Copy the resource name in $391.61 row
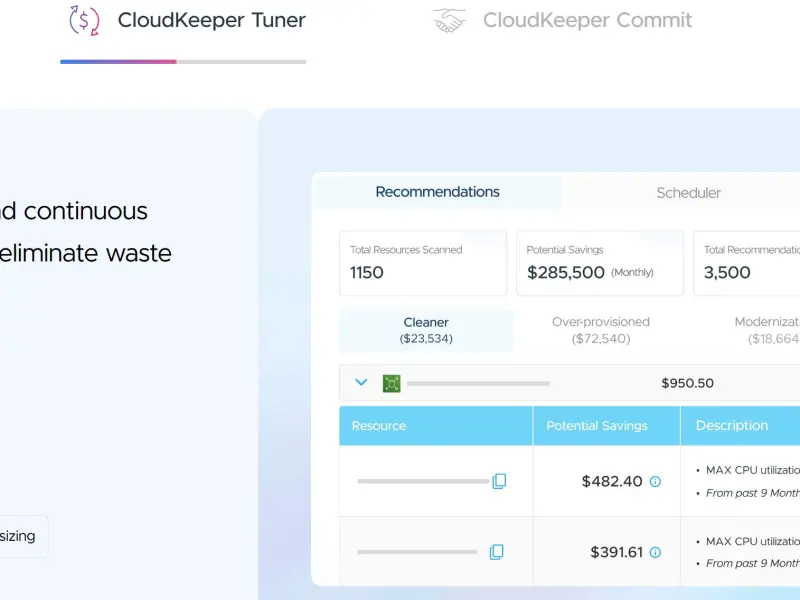This screenshot has height=600, width=800. [496, 552]
